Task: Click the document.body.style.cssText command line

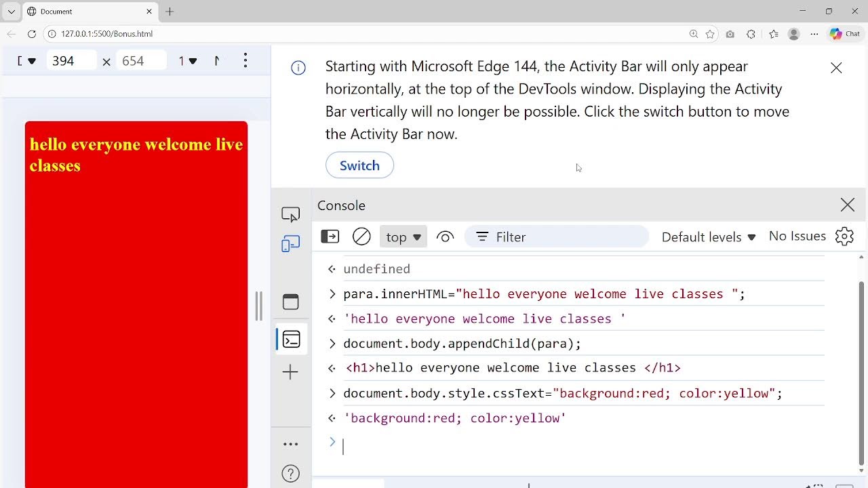Action: (x=563, y=393)
